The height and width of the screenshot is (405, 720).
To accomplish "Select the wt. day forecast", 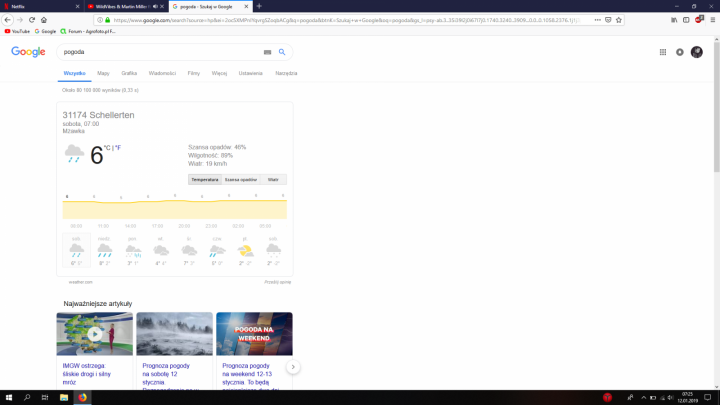I will tap(161, 250).
